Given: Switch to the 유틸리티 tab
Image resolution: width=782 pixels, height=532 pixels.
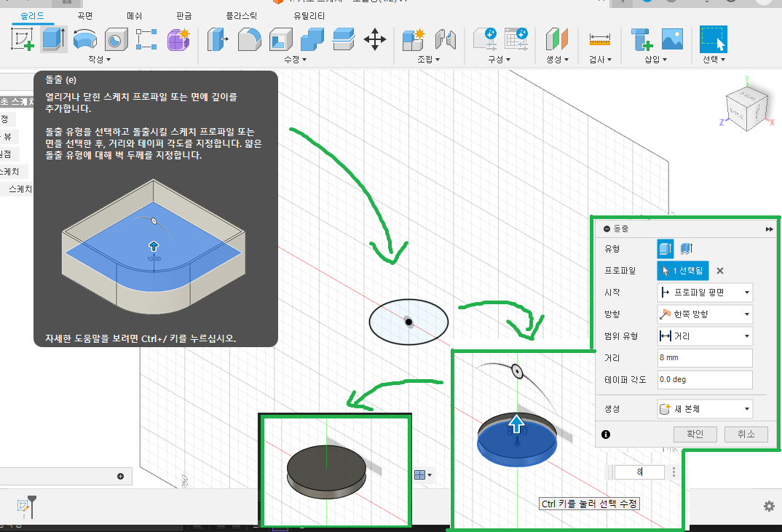Looking at the screenshot, I should 309,16.
